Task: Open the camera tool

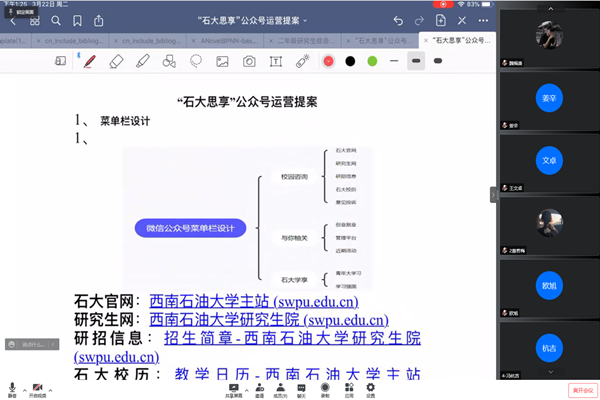Action: [x=248, y=61]
